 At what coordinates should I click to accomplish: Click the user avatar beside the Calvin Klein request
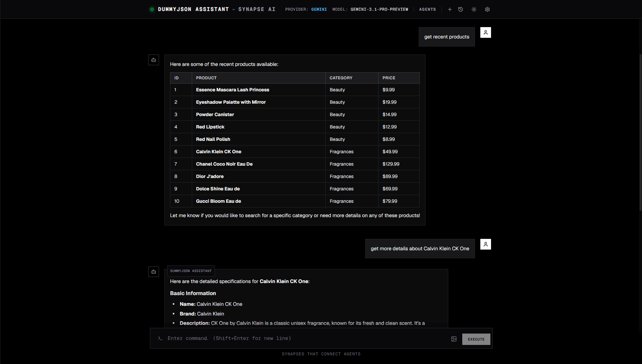coord(486,244)
